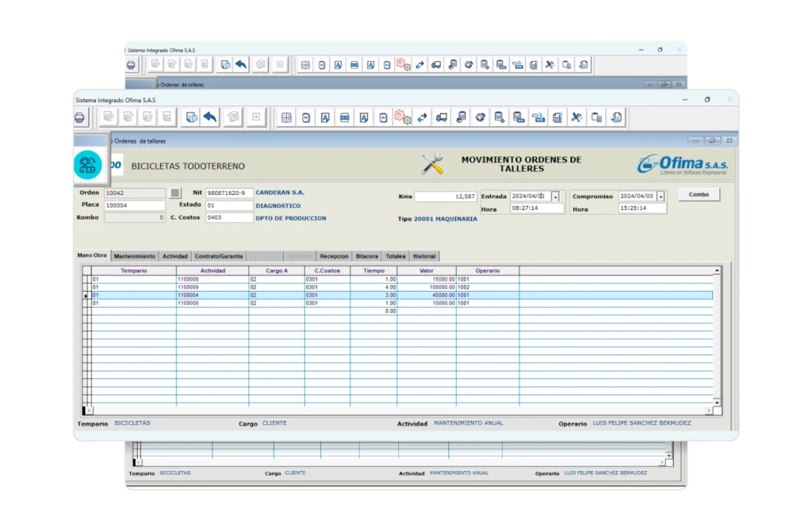Click the truck icon in front toolbar
The height and width of the screenshot is (520, 812).
click(x=441, y=117)
